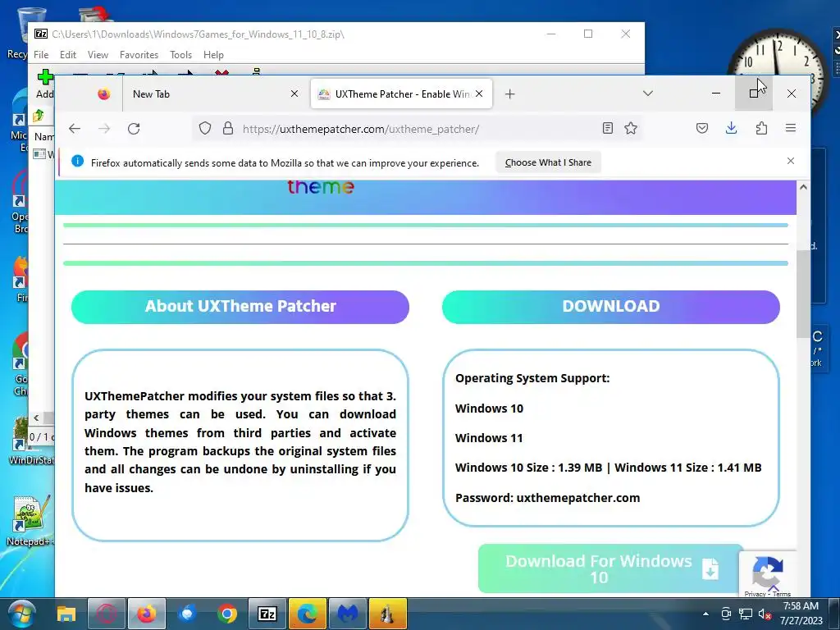
Task: Open Firefox View pinned icon
Action: click(x=104, y=94)
